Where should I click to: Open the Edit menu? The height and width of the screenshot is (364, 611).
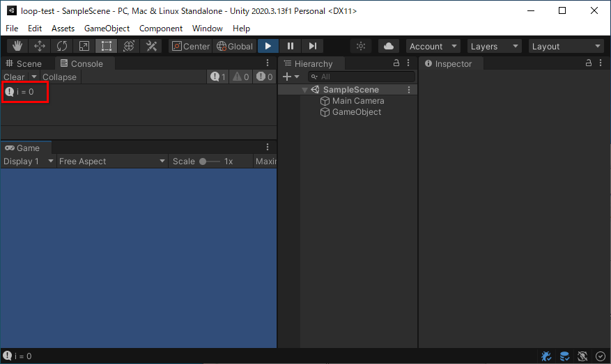[35, 29]
